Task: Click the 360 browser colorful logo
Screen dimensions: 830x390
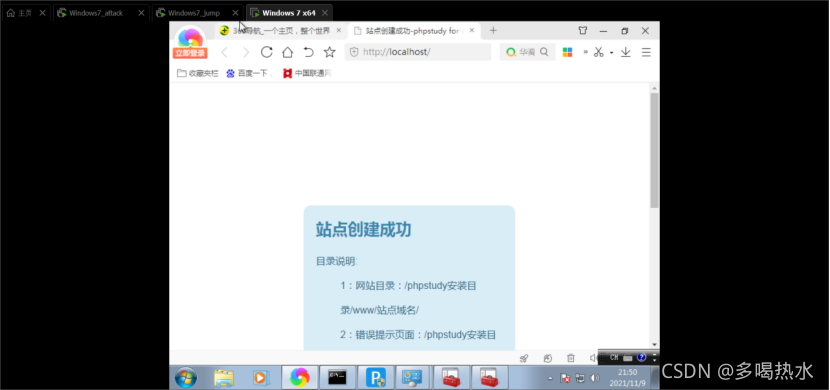Action: [x=190, y=37]
